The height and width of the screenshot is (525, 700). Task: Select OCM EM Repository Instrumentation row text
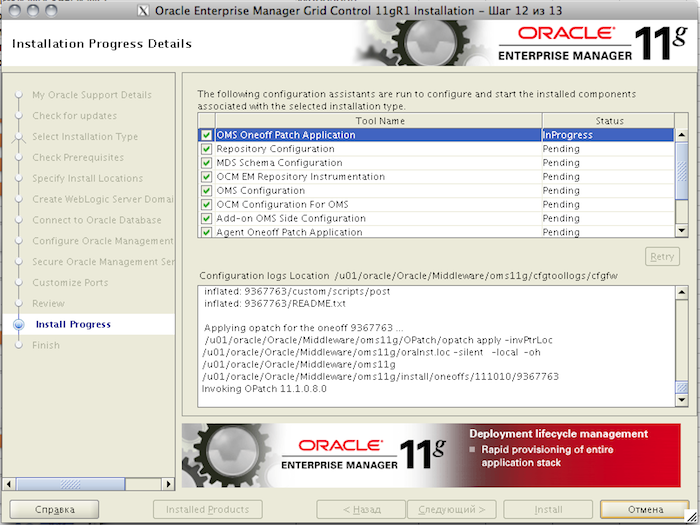click(x=300, y=176)
